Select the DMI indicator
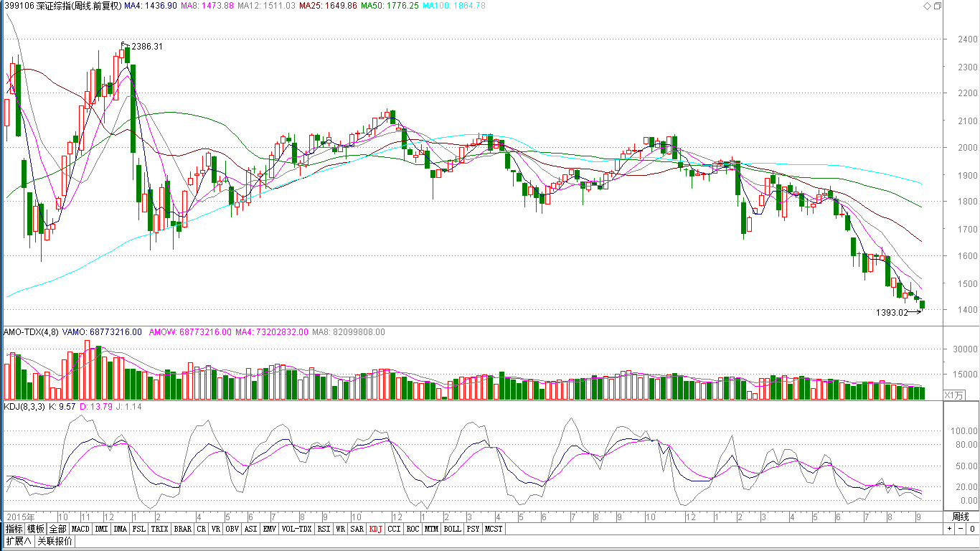The image size is (980, 551). [101, 529]
